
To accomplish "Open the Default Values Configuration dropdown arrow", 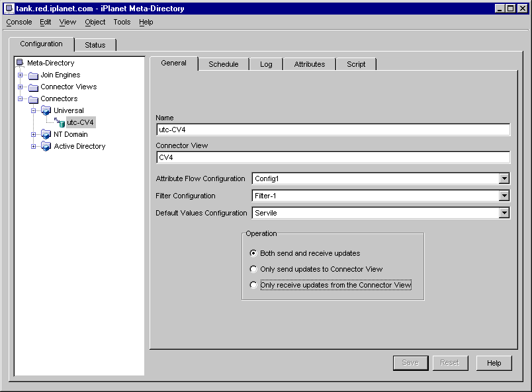I will click(x=504, y=213).
